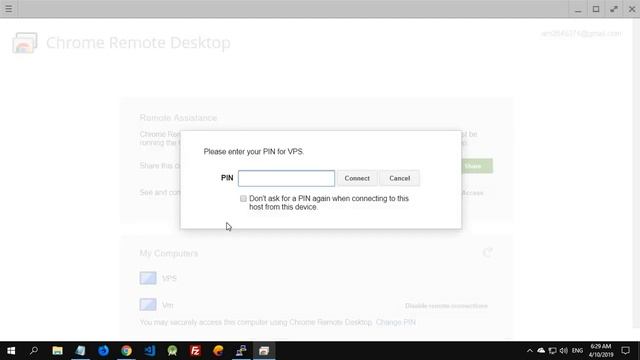Open the orange Firefox icon in taskbar
640x360 pixels.
pos(218,351)
